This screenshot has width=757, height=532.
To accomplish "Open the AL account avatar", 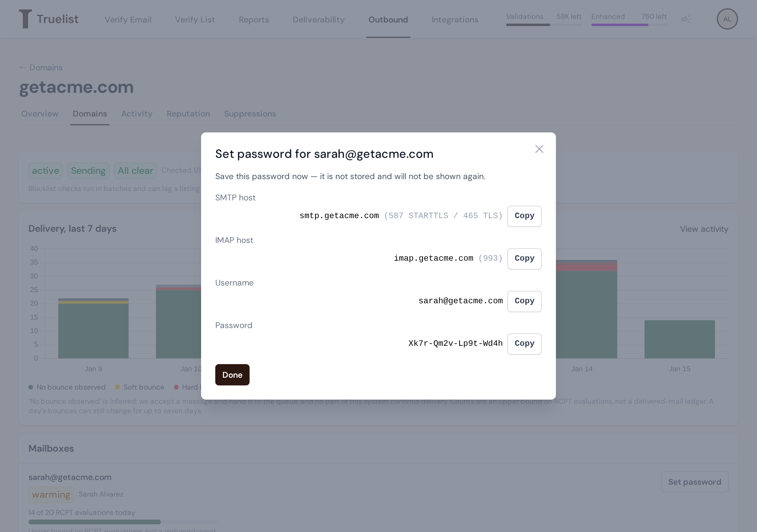I will [x=727, y=19].
